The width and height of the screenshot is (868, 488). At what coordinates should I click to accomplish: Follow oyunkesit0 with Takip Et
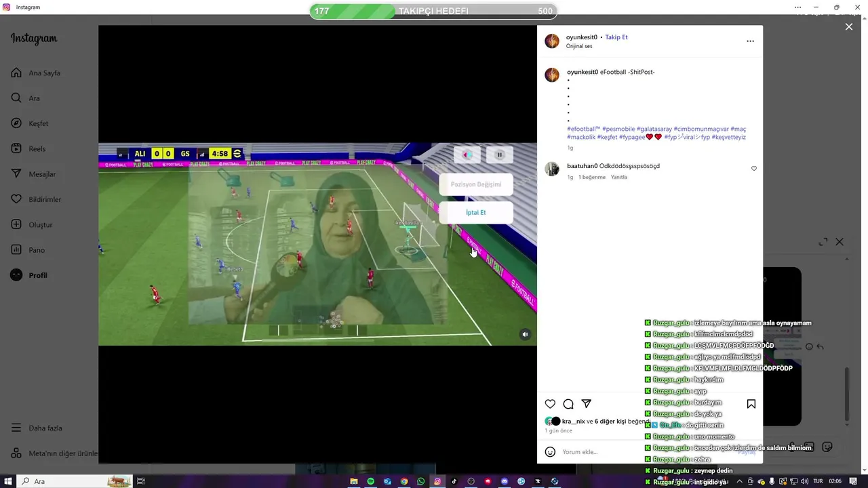click(x=616, y=37)
